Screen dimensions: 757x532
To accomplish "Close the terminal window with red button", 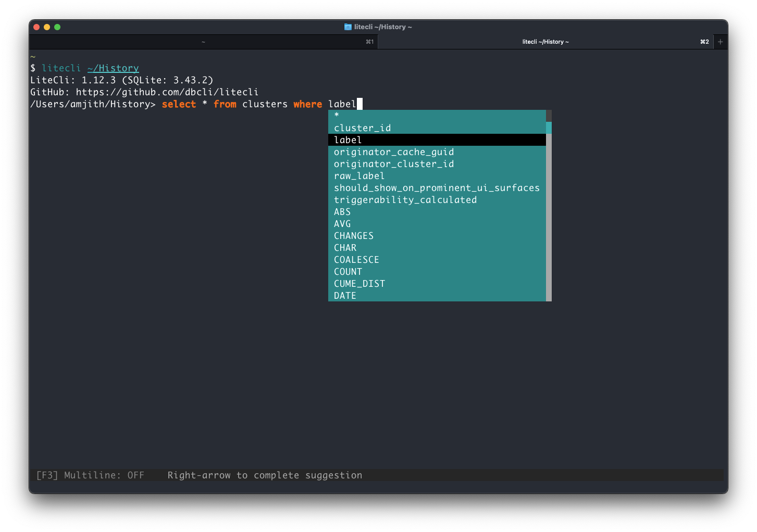I will pyautogui.click(x=36, y=27).
